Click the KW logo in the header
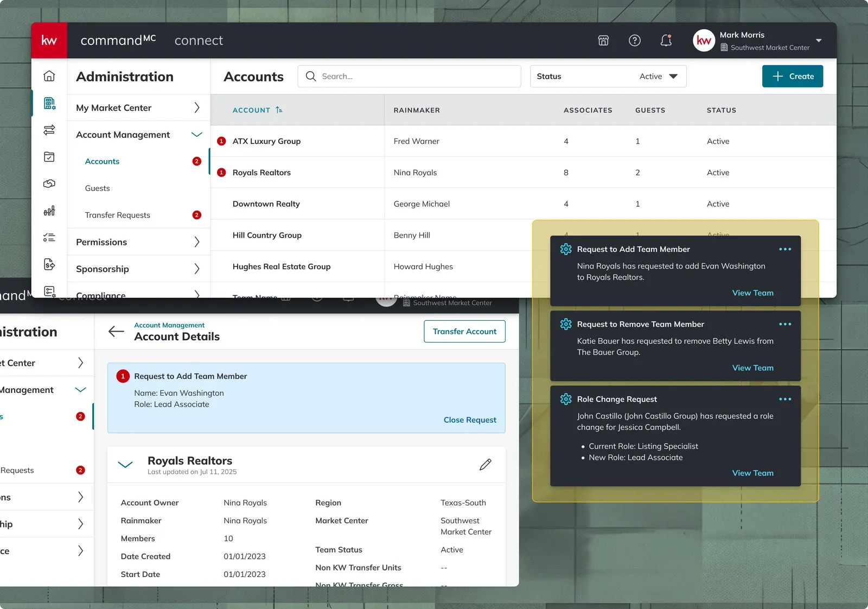The width and height of the screenshot is (868, 609). click(x=49, y=40)
